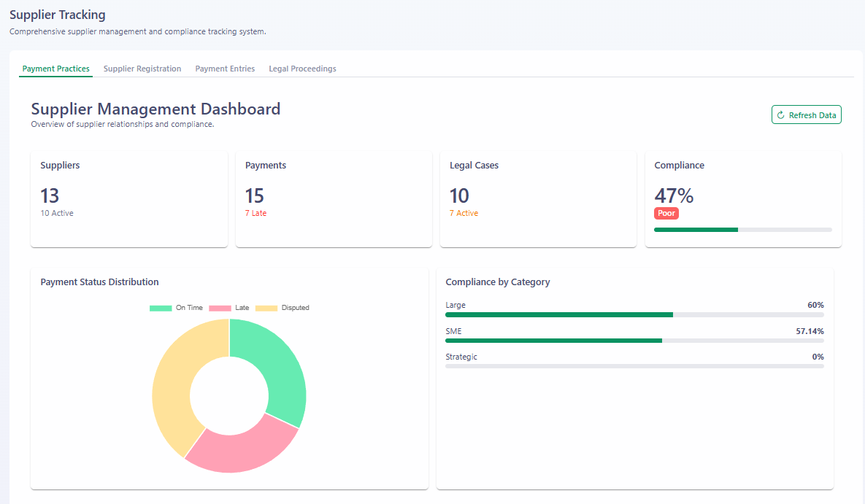The height and width of the screenshot is (504, 865).
Task: Click the Legal Cases count 10
Action: 459,195
